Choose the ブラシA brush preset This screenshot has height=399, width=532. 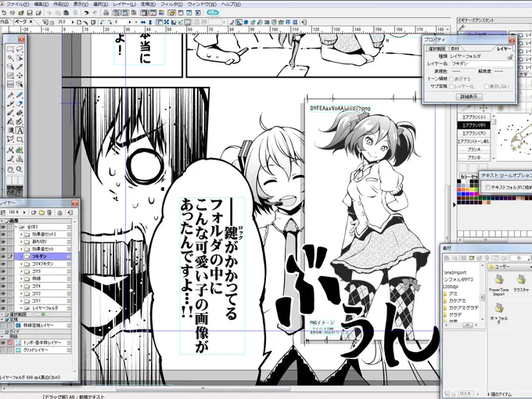(474, 149)
